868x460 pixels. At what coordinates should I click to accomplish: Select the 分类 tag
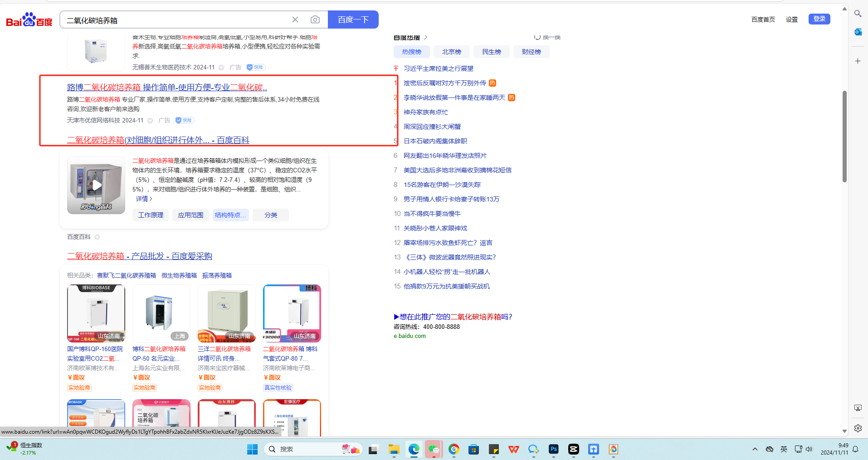[x=271, y=215]
